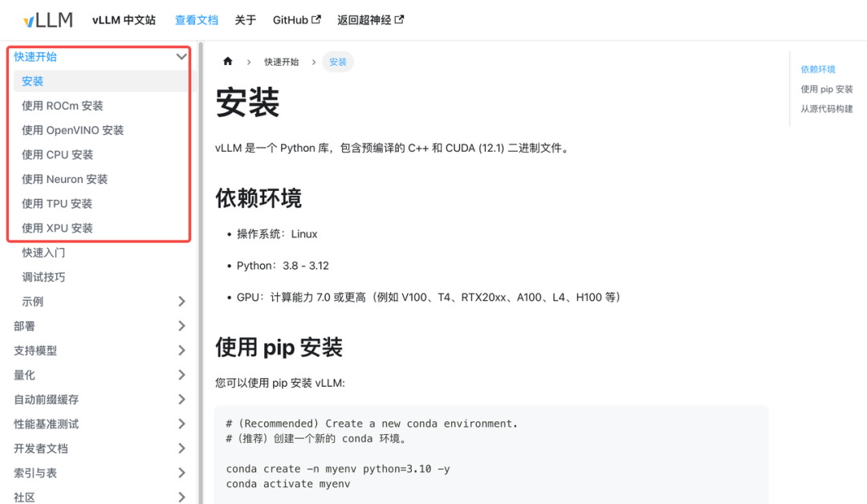The height and width of the screenshot is (504, 867).
Task: Jump to 依赖环境 in table of contents
Action: pos(818,69)
